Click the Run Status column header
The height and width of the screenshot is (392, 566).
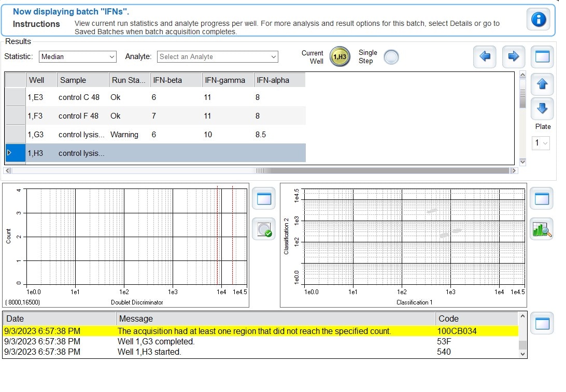point(128,80)
